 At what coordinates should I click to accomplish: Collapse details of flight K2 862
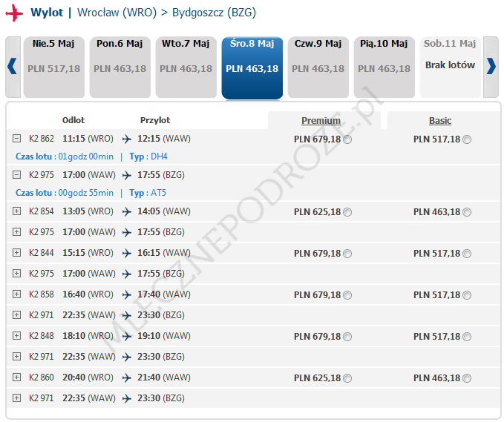[x=16, y=139]
